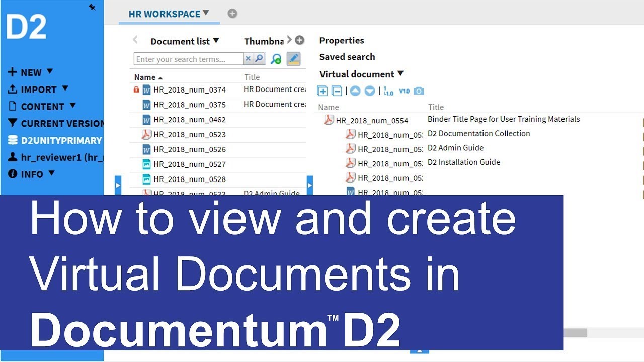Select document HR_2018_num_0523
644x362 pixels.
[190, 134]
